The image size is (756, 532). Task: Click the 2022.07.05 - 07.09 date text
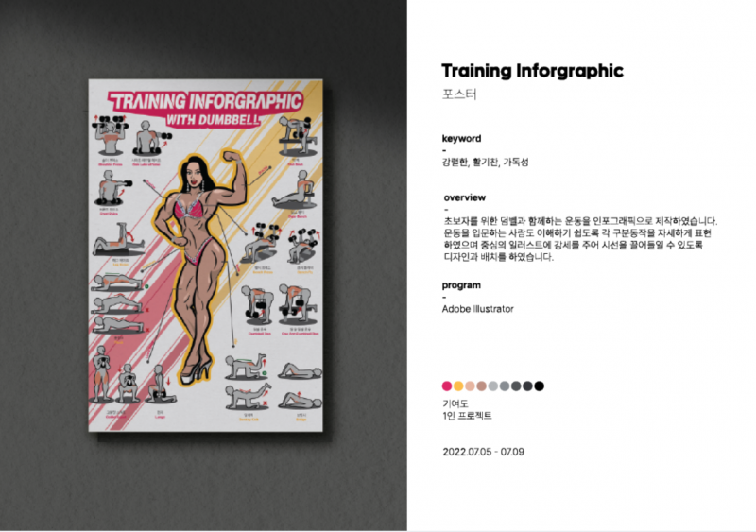pos(484,452)
